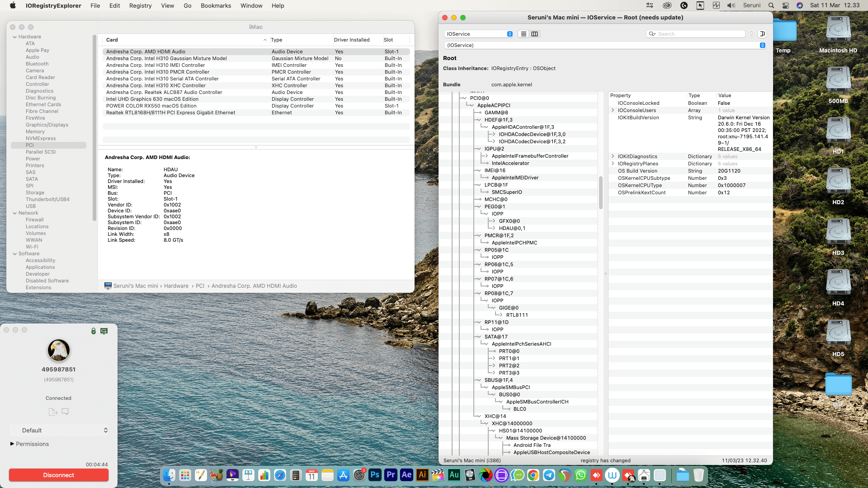This screenshot has height=488, width=868.
Task: Click Hardware in the path breadcrumb bar
Action: (x=176, y=286)
